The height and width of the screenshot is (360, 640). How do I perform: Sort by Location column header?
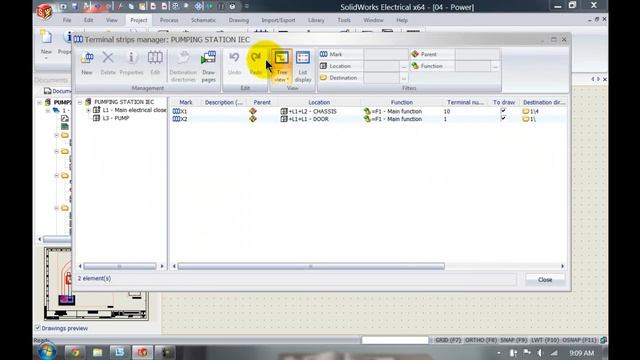coord(319,102)
